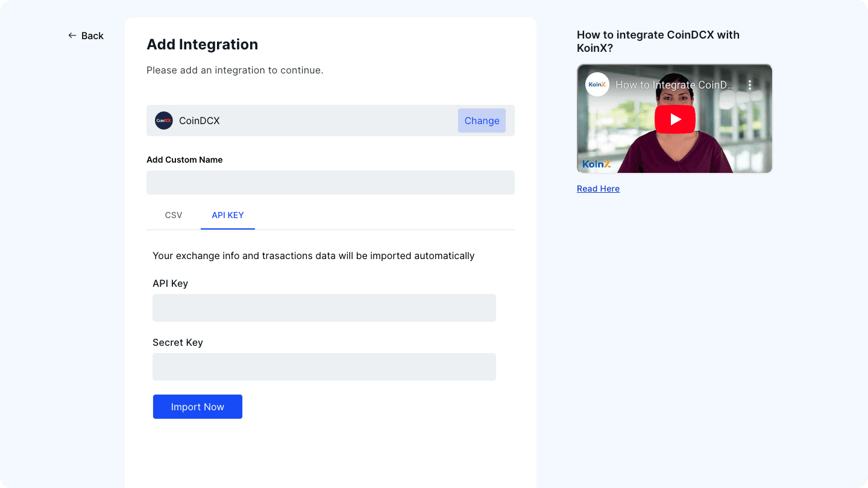
Task: Click the KoinX channel avatar on video
Action: click(597, 84)
